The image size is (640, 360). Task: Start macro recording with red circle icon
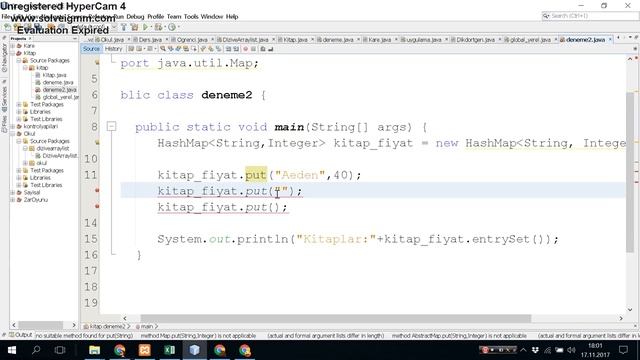tap(246, 49)
